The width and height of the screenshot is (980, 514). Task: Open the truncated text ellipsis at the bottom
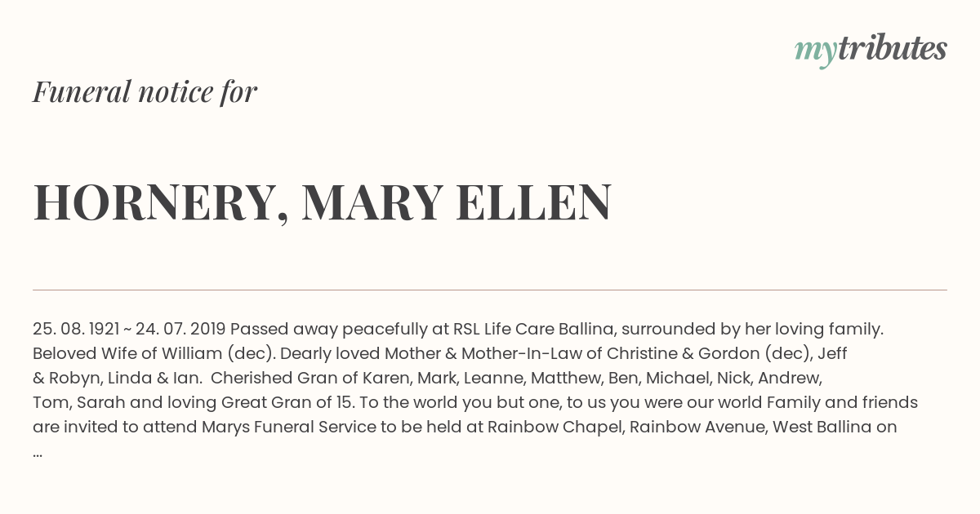[x=38, y=454]
